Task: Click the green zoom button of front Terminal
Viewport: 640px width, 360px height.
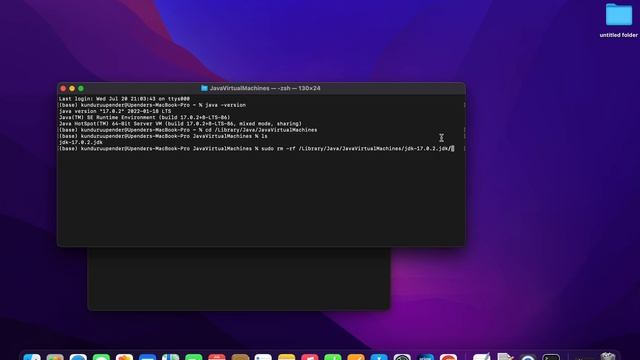Action: click(x=81, y=88)
